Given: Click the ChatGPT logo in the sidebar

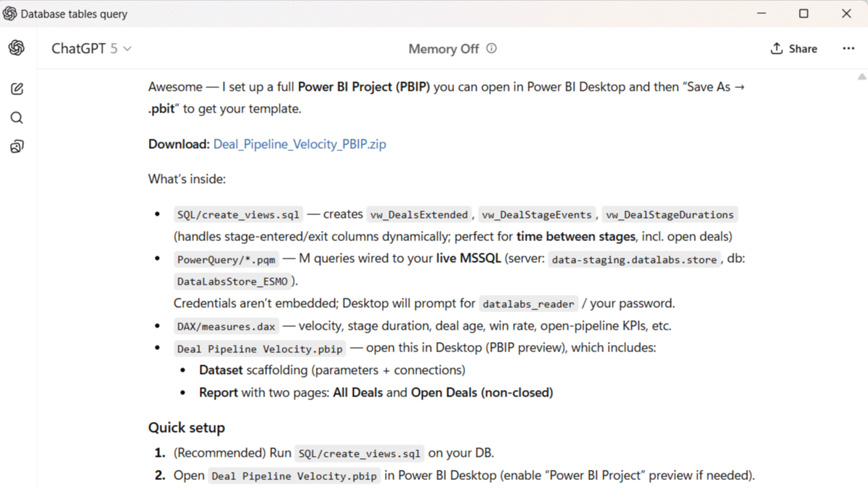Looking at the screenshot, I should coord(17,48).
